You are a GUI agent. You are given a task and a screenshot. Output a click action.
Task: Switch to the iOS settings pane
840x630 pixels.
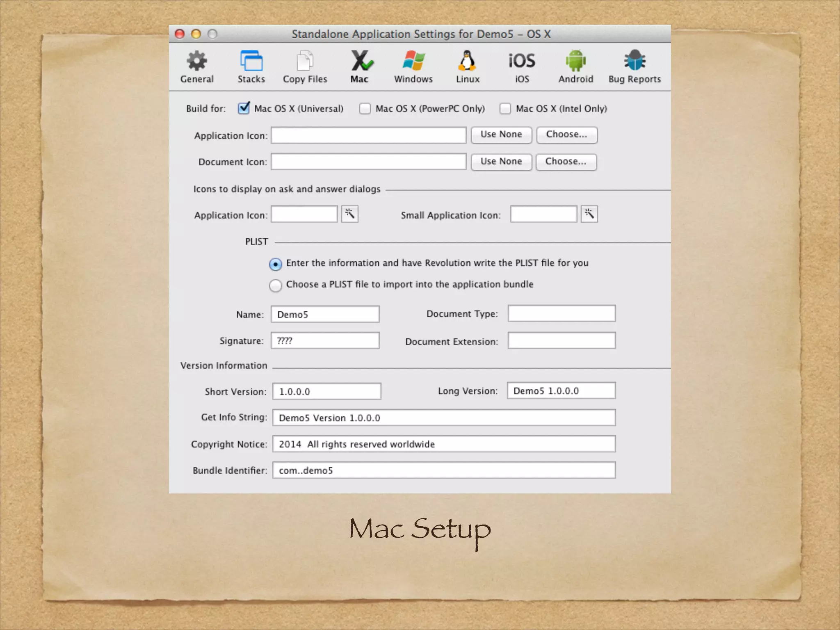522,67
